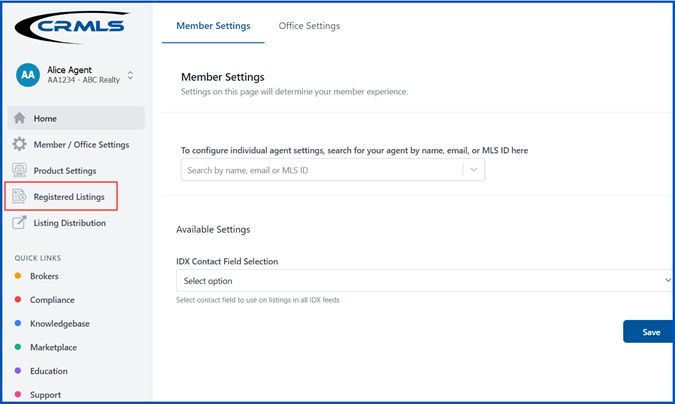This screenshot has height=404, width=675.
Task: Switch to the Office Settings tab
Action: tap(309, 26)
